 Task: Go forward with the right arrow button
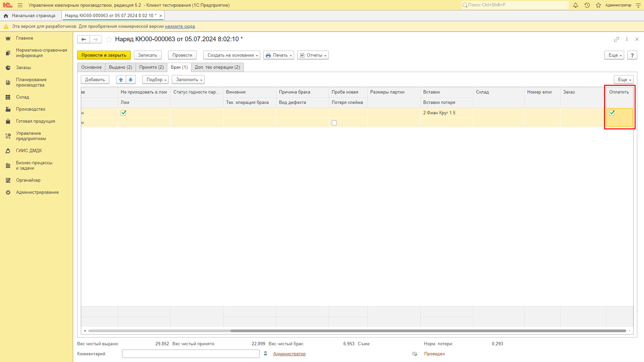96,39
